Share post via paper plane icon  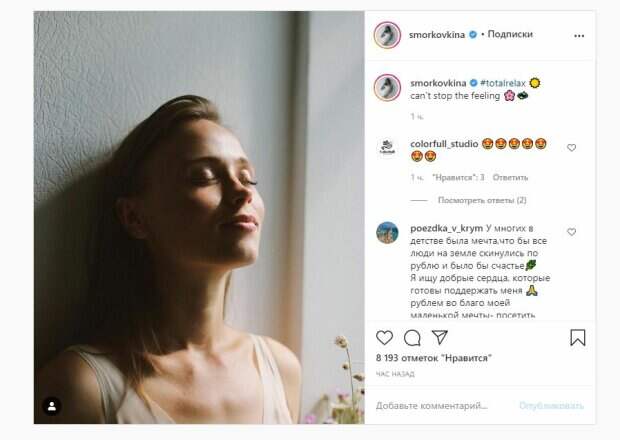[x=439, y=337]
